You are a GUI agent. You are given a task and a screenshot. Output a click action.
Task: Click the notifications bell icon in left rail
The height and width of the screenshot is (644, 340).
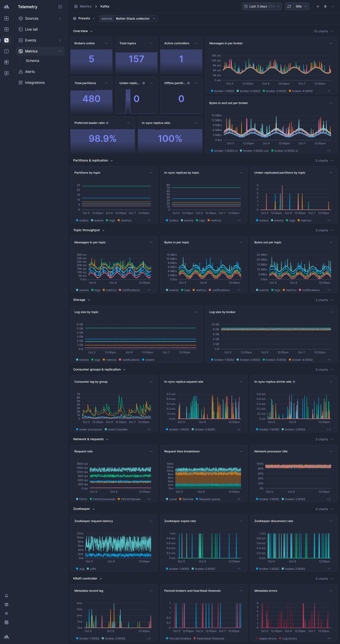point(6,596)
